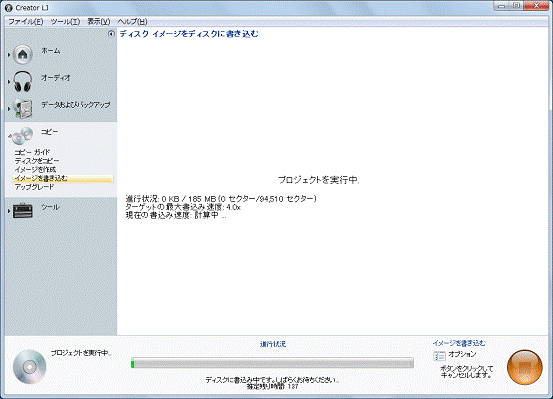The width and height of the screenshot is (553, 399).
Task: Click the Home (ホーム) icon
Action: tap(23, 54)
